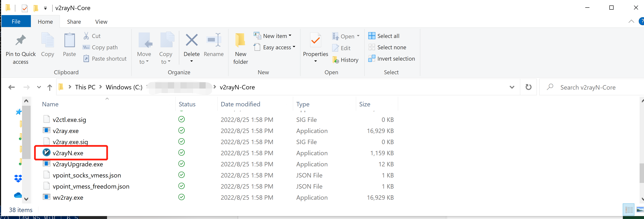This screenshot has height=219, width=644.
Task: Go up one folder level
Action: coord(50,87)
